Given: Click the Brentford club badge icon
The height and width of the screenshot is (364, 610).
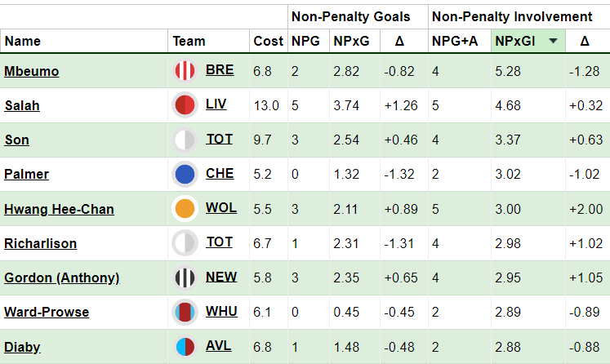Looking at the screenshot, I should click(185, 71).
